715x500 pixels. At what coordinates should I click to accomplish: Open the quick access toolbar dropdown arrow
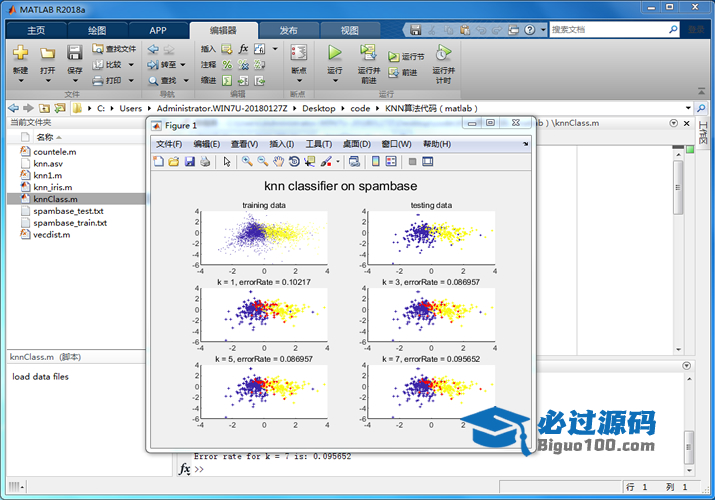click(543, 30)
